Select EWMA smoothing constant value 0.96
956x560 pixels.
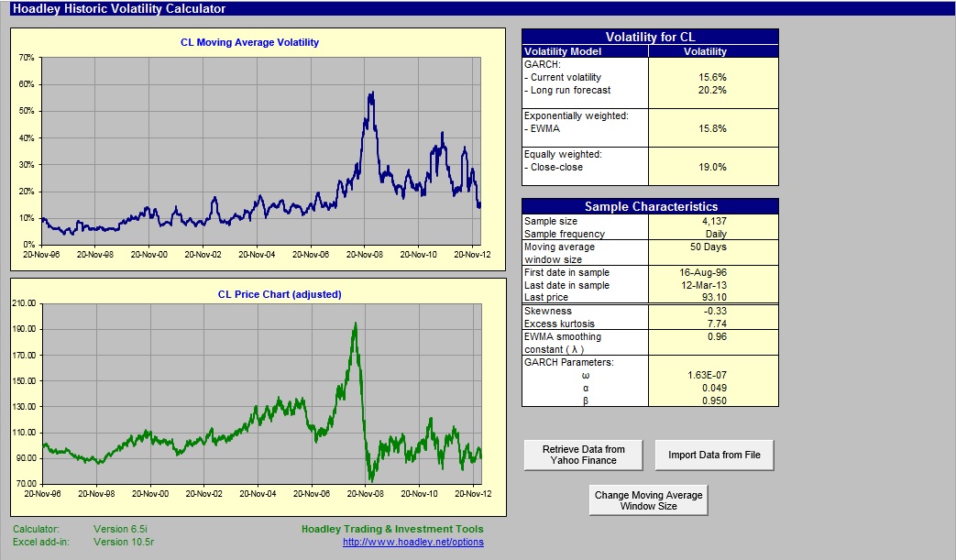tap(717, 336)
